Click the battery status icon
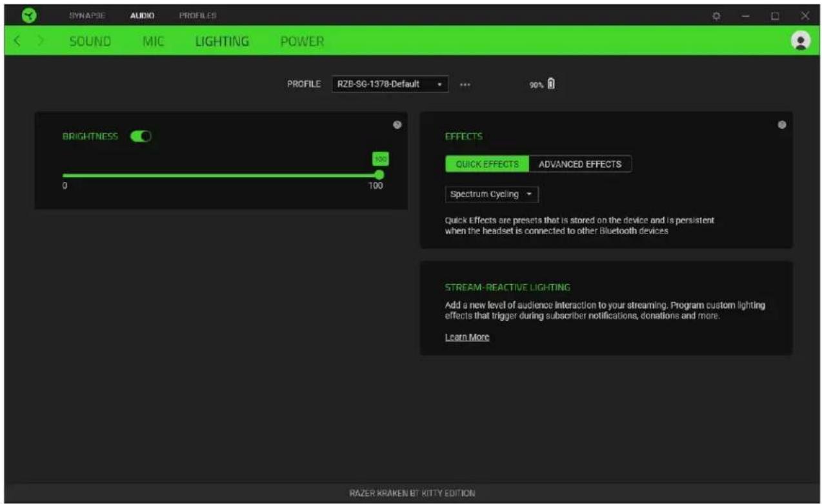 pos(551,83)
